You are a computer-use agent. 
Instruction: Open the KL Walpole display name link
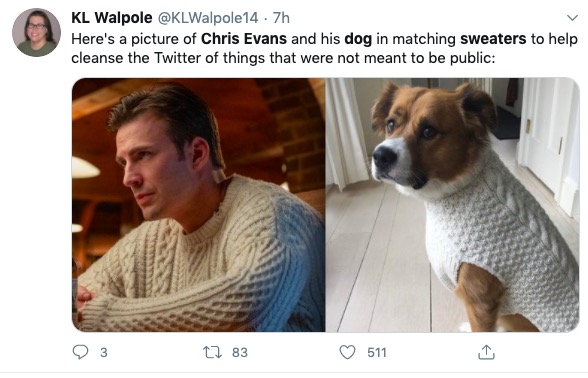112,18
